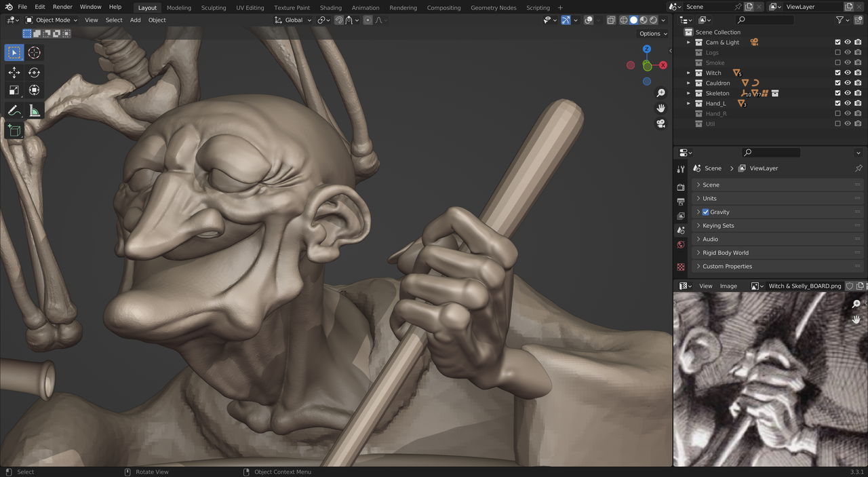Select the Measure tool

click(34, 111)
